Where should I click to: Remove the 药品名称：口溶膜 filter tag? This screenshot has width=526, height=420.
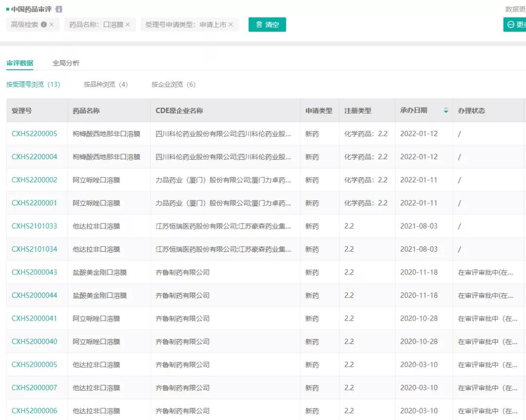click(128, 24)
